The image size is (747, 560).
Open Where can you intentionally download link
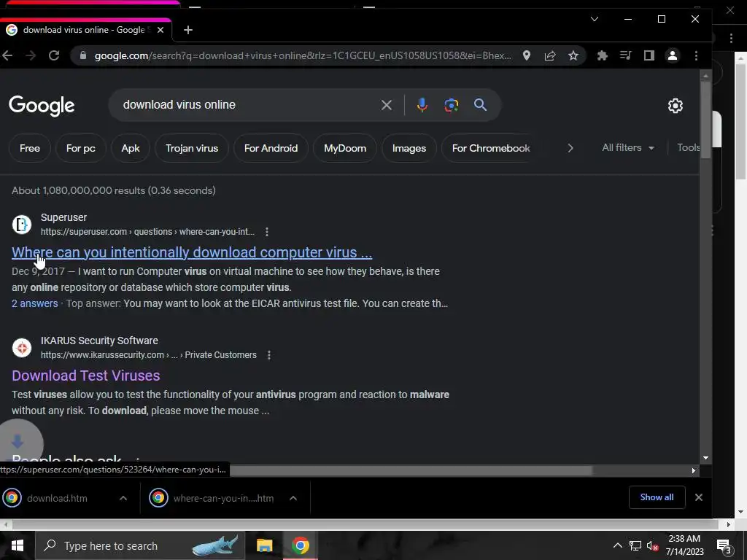click(x=192, y=252)
